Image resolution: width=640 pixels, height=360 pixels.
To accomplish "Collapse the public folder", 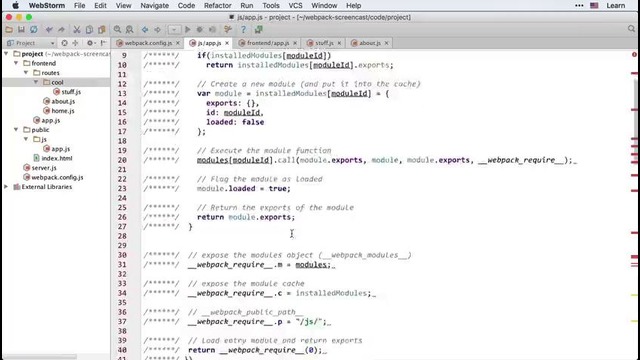I will 16,130.
